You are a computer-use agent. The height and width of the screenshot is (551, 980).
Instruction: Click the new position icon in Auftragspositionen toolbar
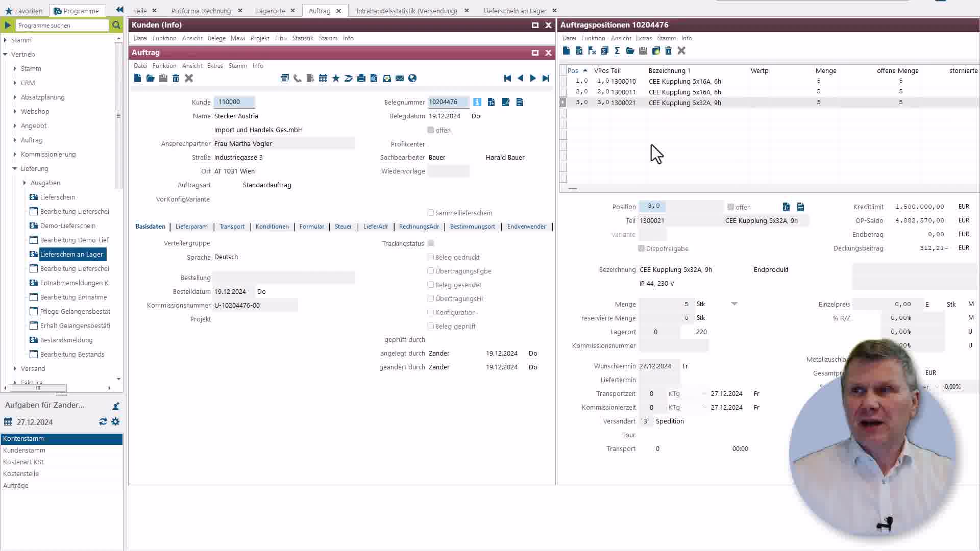point(566,51)
